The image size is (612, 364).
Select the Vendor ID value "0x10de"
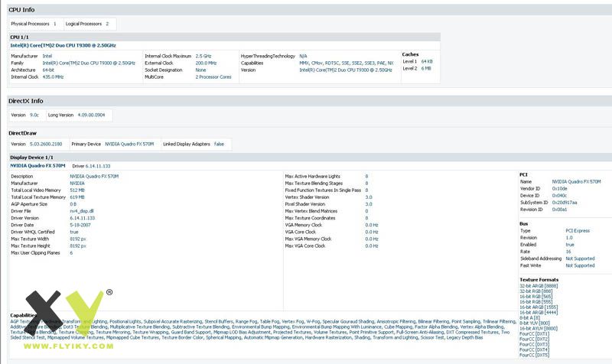[x=560, y=189]
